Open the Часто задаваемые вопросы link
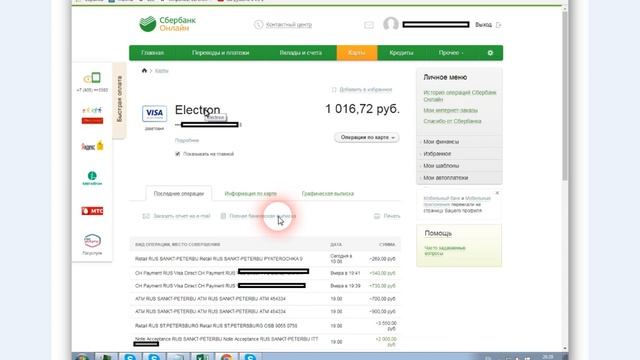This screenshot has width=640, height=360. (x=444, y=251)
